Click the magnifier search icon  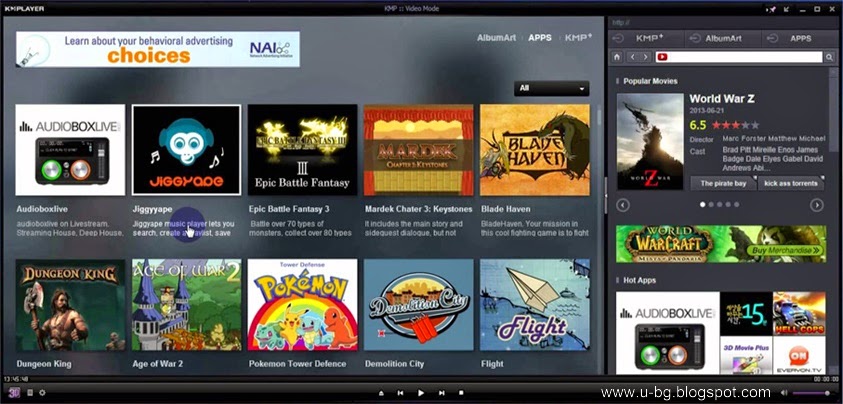pyautogui.click(x=830, y=57)
